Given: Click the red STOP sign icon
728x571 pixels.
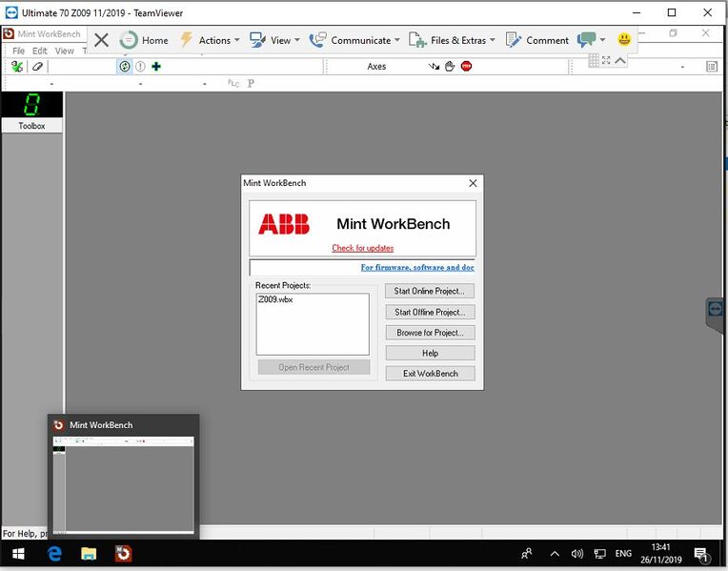Looking at the screenshot, I should tap(466, 67).
